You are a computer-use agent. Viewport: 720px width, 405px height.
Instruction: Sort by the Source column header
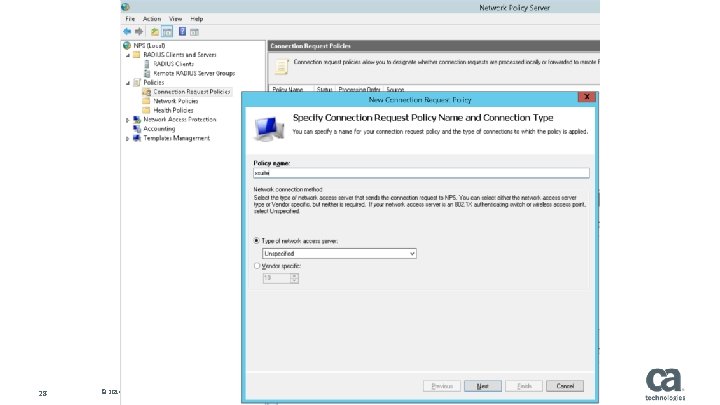tap(395, 90)
